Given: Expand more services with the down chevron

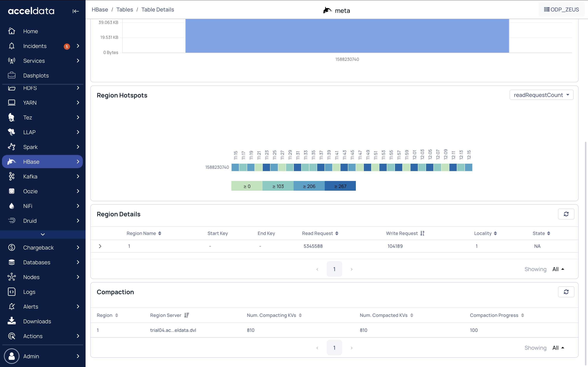Looking at the screenshot, I should coord(43,234).
